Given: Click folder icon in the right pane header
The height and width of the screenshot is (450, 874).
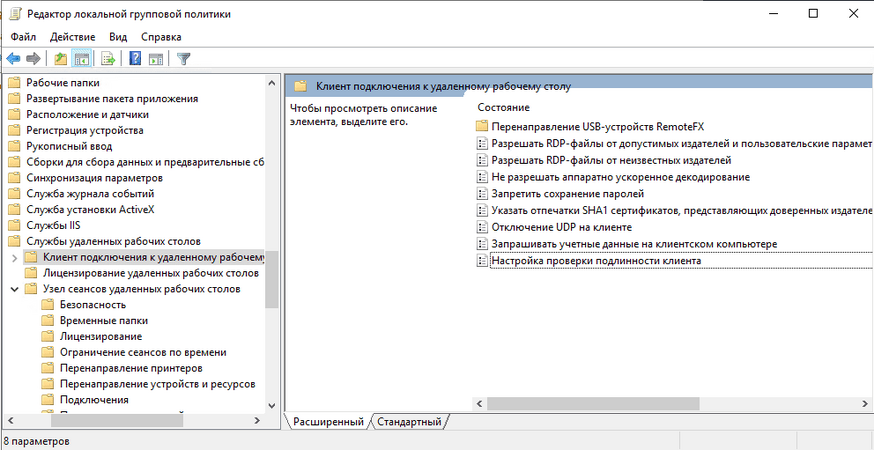Looking at the screenshot, I should (301, 86).
